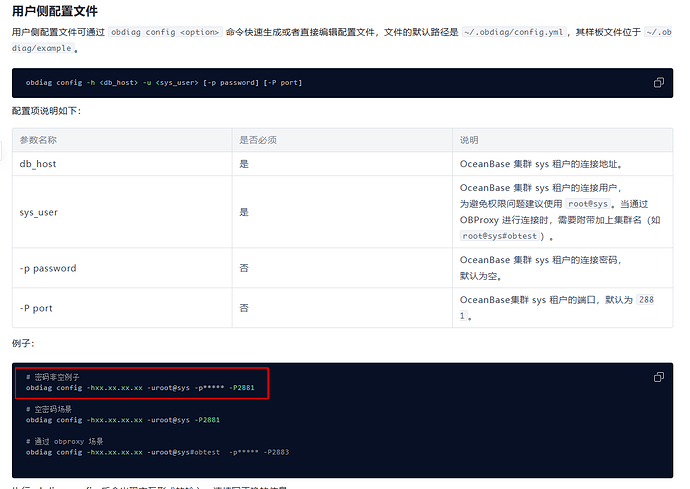690x489 pixels.
Task: Copy the obdiag config syntax code block
Action: pos(658,83)
